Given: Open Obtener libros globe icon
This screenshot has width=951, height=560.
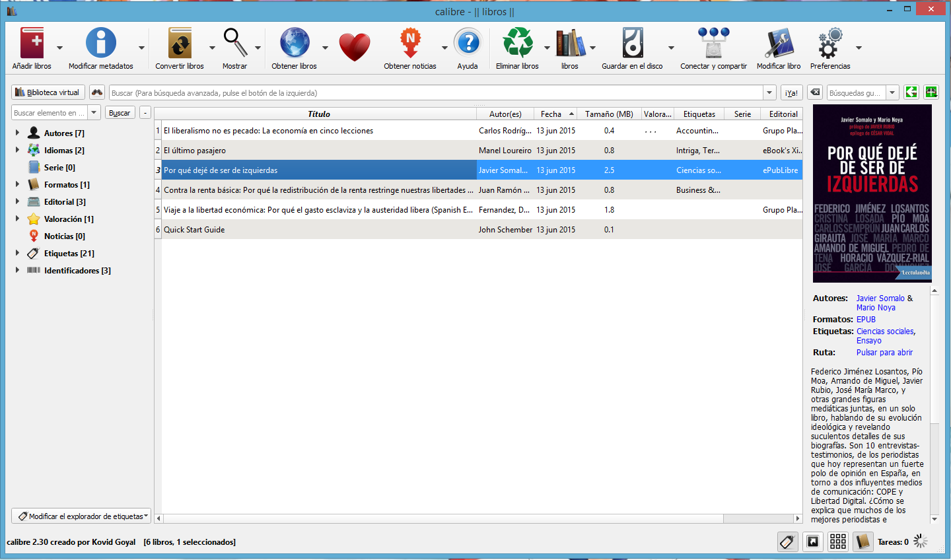Looking at the screenshot, I should pyautogui.click(x=295, y=43).
